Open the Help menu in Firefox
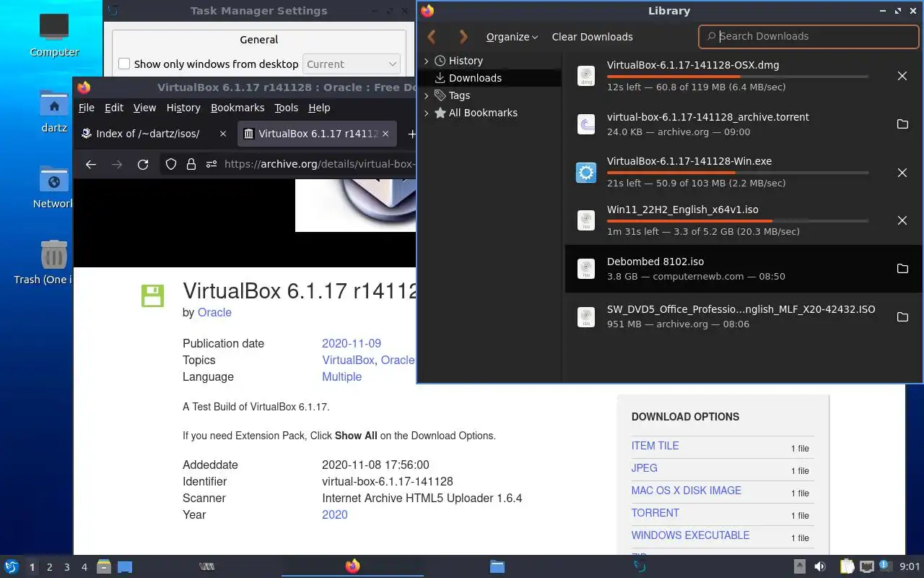Image resolution: width=924 pixels, height=578 pixels. click(319, 108)
